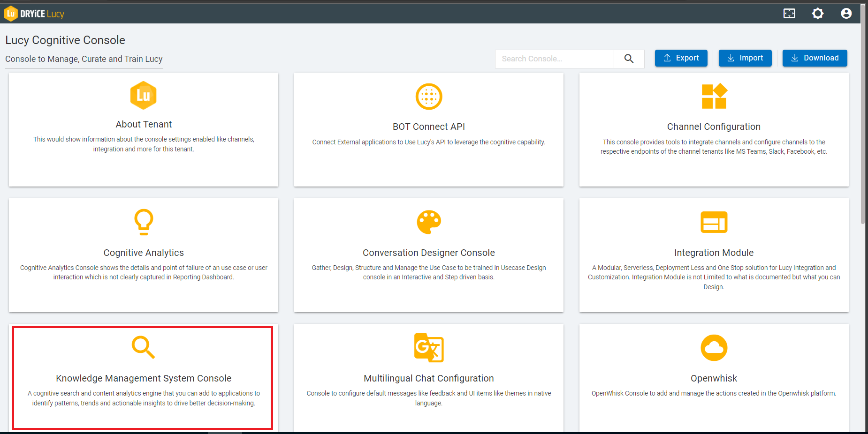
Task: Open the About Tenant card title
Action: 144,124
